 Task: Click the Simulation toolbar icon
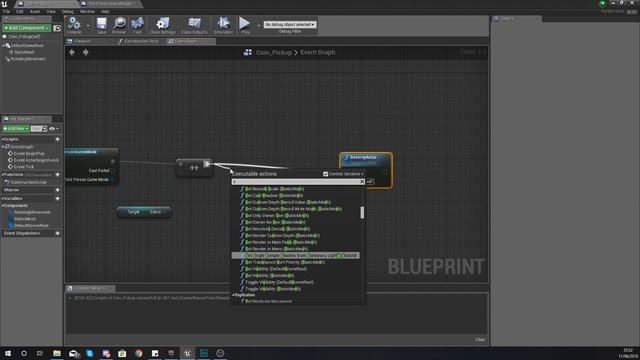coord(223,25)
